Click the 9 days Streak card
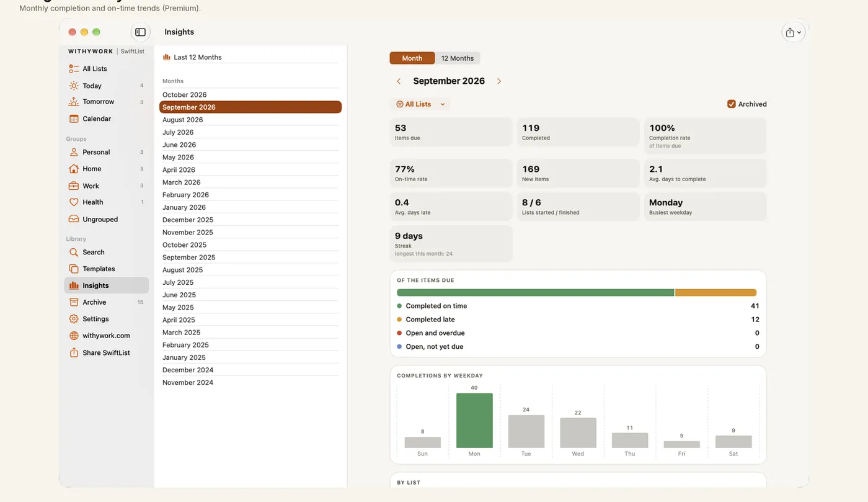The height and width of the screenshot is (502, 868). tap(451, 244)
